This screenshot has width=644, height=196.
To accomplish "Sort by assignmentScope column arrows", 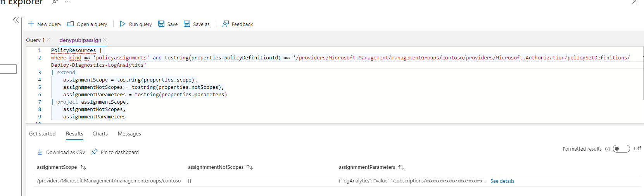I will click(x=83, y=167).
